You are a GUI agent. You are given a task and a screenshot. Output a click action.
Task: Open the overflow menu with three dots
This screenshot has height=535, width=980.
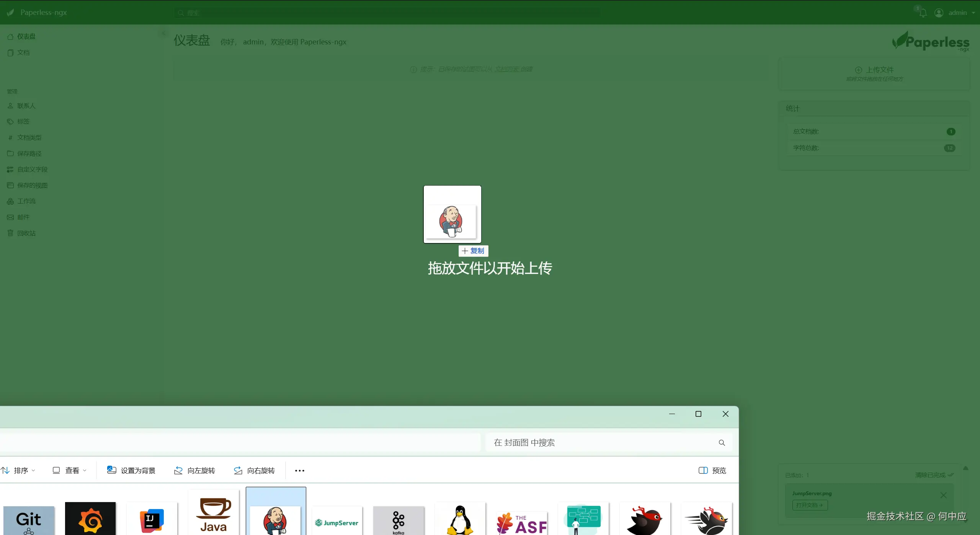coord(300,470)
